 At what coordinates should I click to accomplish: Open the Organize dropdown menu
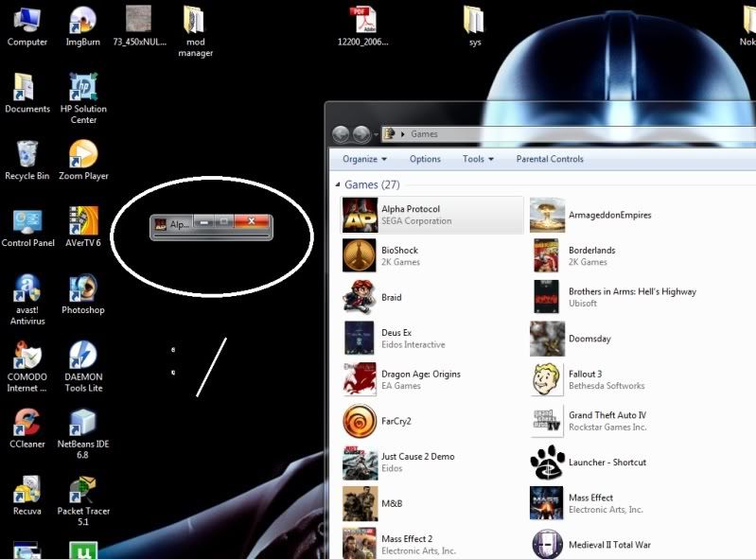click(x=364, y=159)
